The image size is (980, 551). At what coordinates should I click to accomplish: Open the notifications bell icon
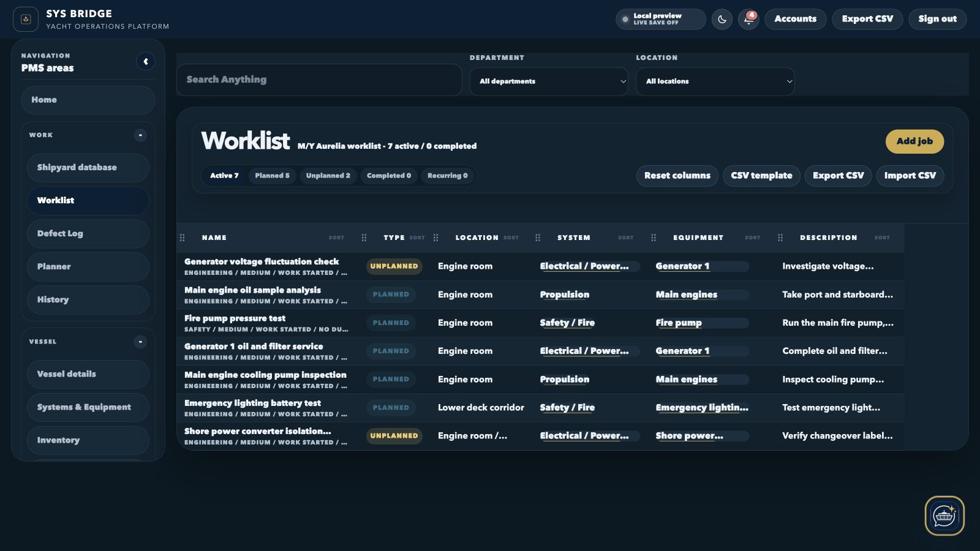point(748,19)
